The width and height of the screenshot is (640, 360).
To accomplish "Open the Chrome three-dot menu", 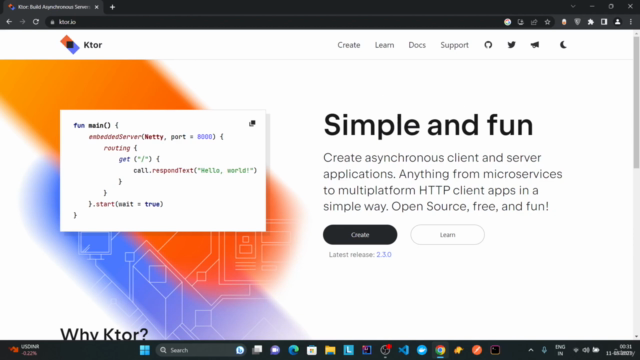I will (631, 22).
